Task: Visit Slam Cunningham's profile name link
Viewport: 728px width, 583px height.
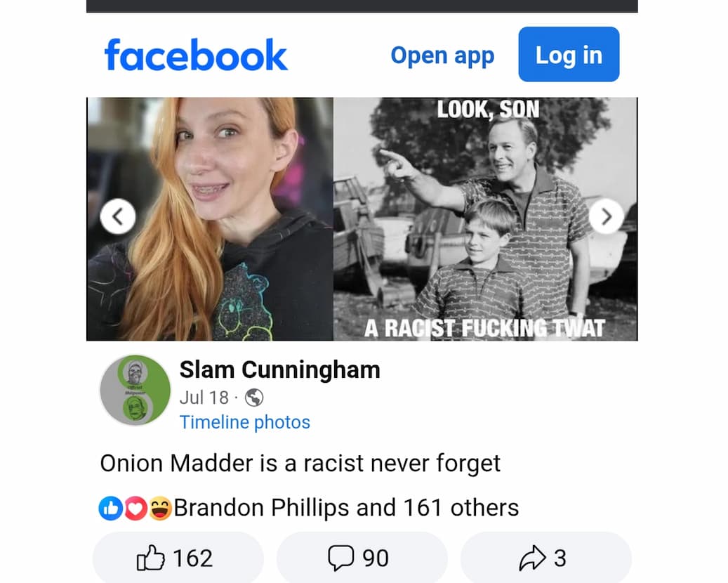Action: tap(279, 369)
